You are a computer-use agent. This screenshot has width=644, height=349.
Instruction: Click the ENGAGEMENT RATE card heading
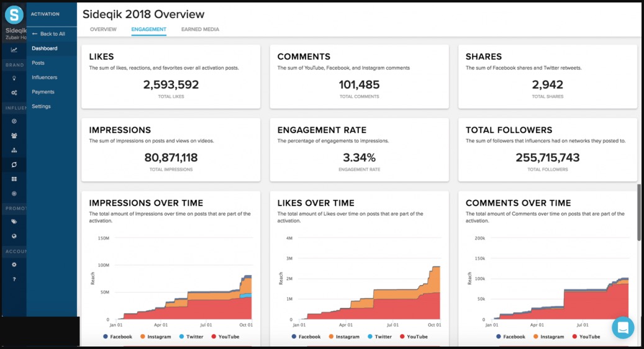pyautogui.click(x=322, y=130)
